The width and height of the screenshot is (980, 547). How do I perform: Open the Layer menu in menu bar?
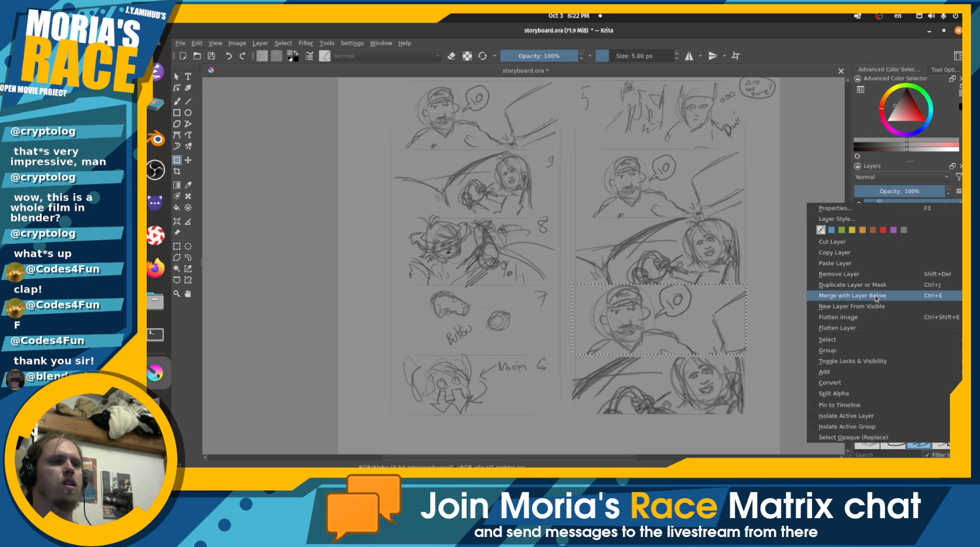(x=260, y=43)
